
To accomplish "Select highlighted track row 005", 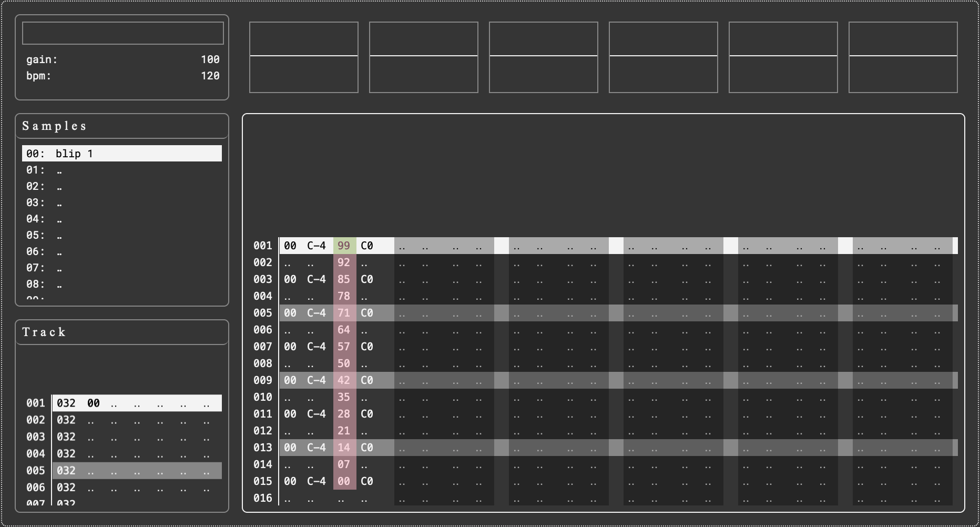I will [x=137, y=471].
